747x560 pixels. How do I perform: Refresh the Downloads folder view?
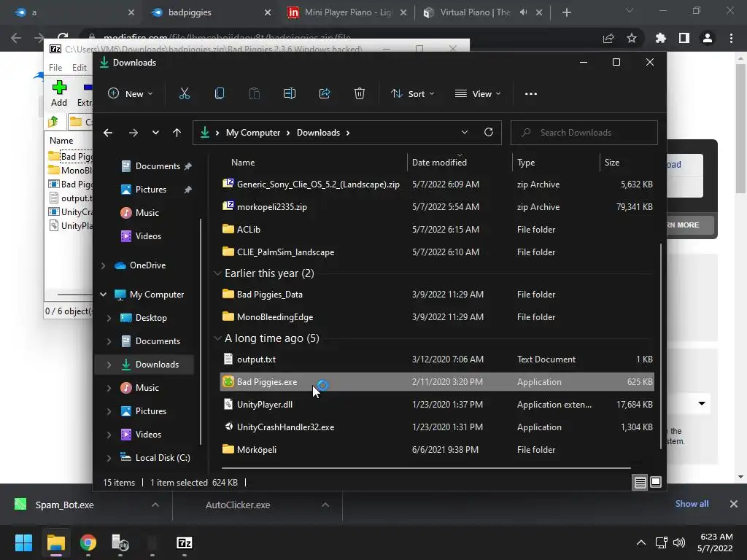point(488,133)
